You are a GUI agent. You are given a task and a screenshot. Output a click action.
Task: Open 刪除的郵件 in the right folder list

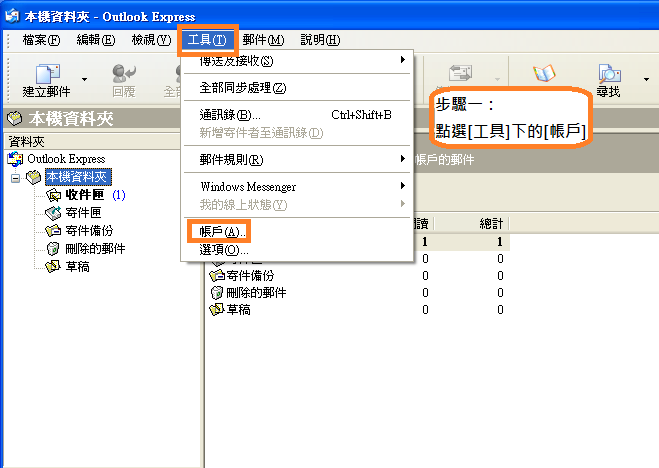tap(256, 292)
